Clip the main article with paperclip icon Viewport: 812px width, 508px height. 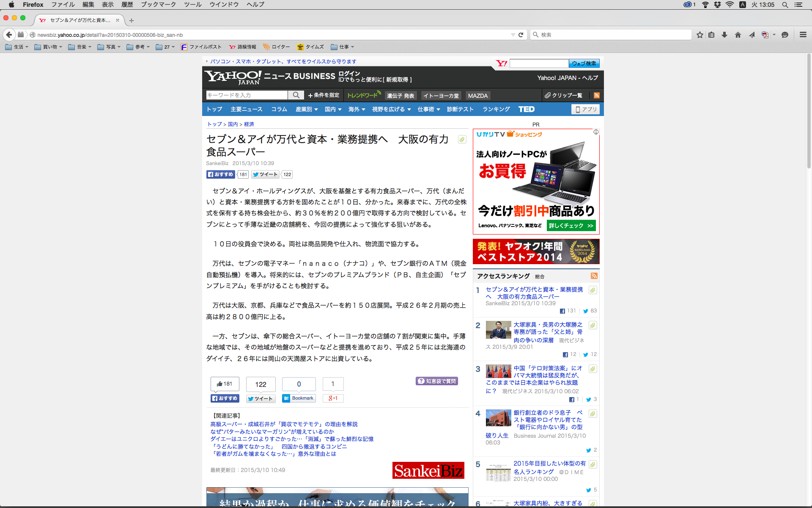pos(462,139)
